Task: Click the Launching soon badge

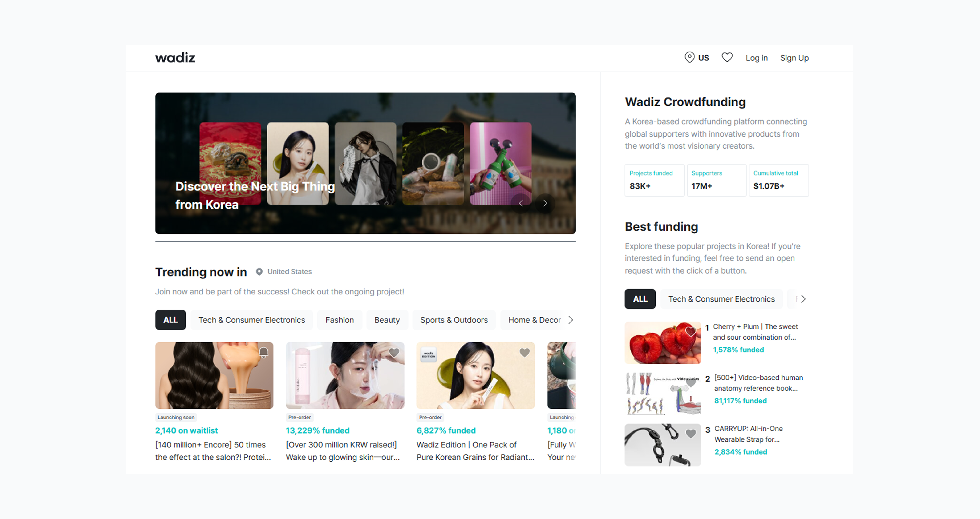Action: (x=176, y=417)
